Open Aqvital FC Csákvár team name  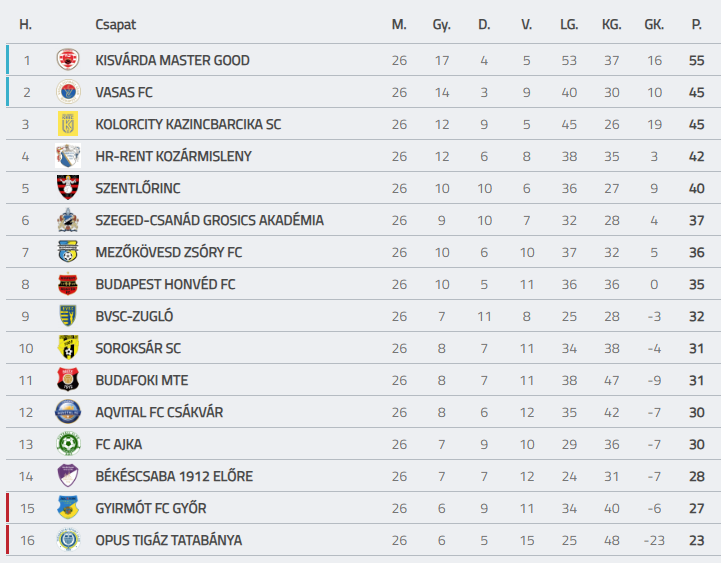159,412
